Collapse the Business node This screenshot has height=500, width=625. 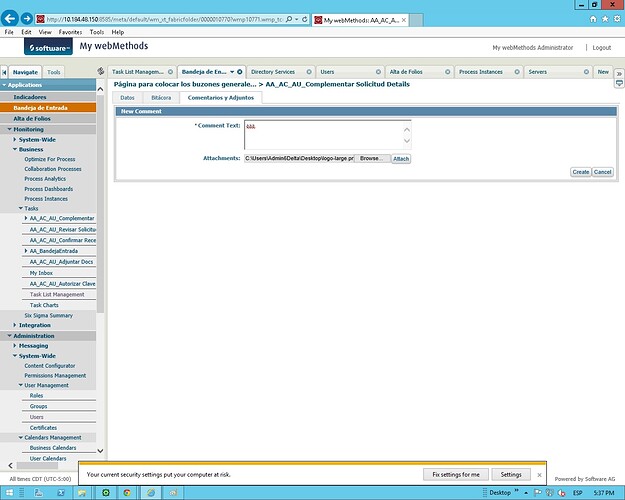click(x=15, y=149)
